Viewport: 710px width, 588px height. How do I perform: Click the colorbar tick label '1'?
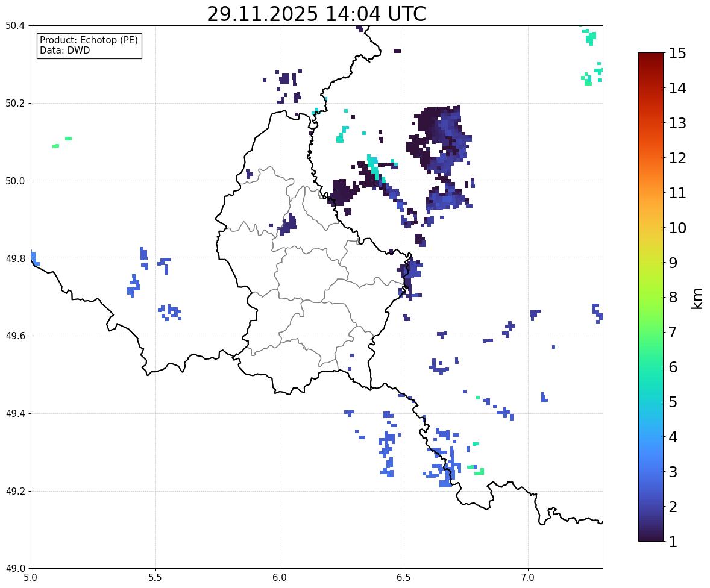(x=673, y=542)
